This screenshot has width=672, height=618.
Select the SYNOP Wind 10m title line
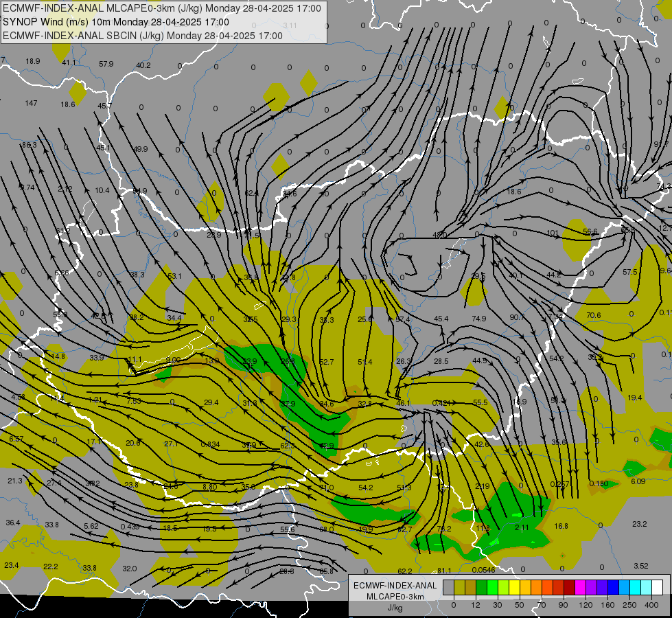[x=116, y=22]
